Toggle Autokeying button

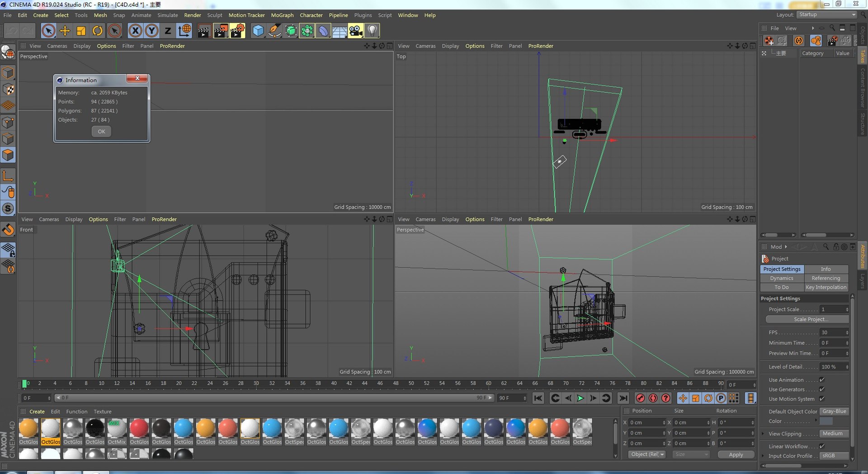653,398
